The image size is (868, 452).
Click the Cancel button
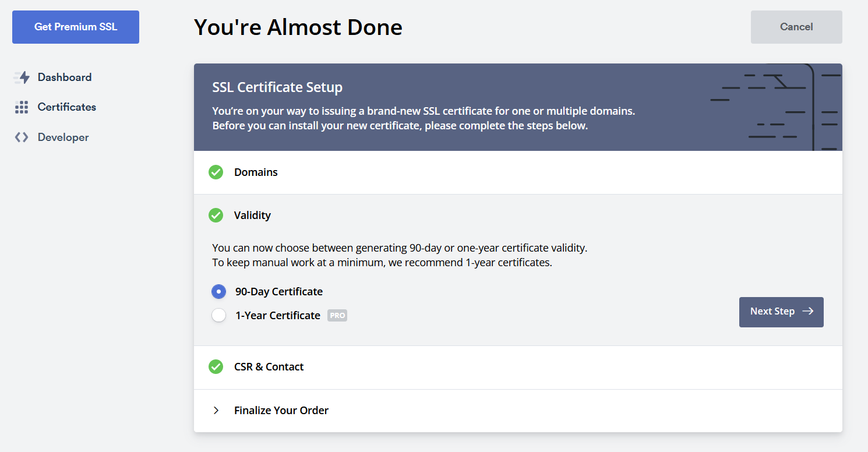(x=796, y=27)
